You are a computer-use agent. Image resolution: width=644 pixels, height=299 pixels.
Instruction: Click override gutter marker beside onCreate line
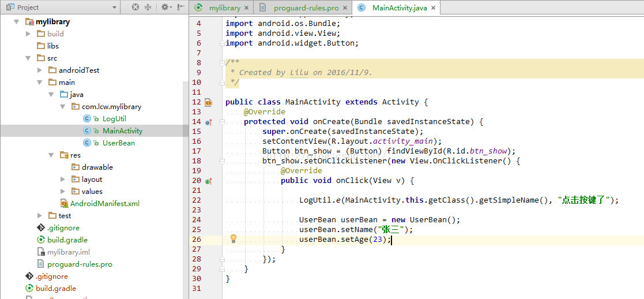pos(208,122)
